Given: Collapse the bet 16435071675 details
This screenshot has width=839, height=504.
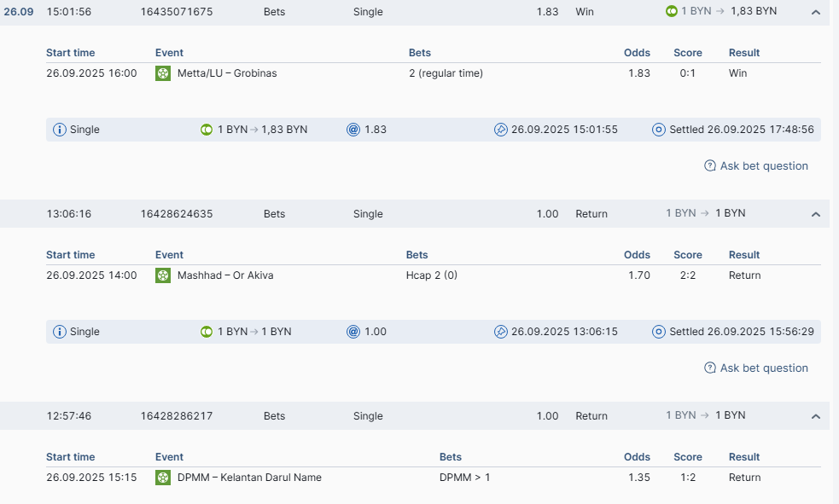Looking at the screenshot, I should 815,13.
